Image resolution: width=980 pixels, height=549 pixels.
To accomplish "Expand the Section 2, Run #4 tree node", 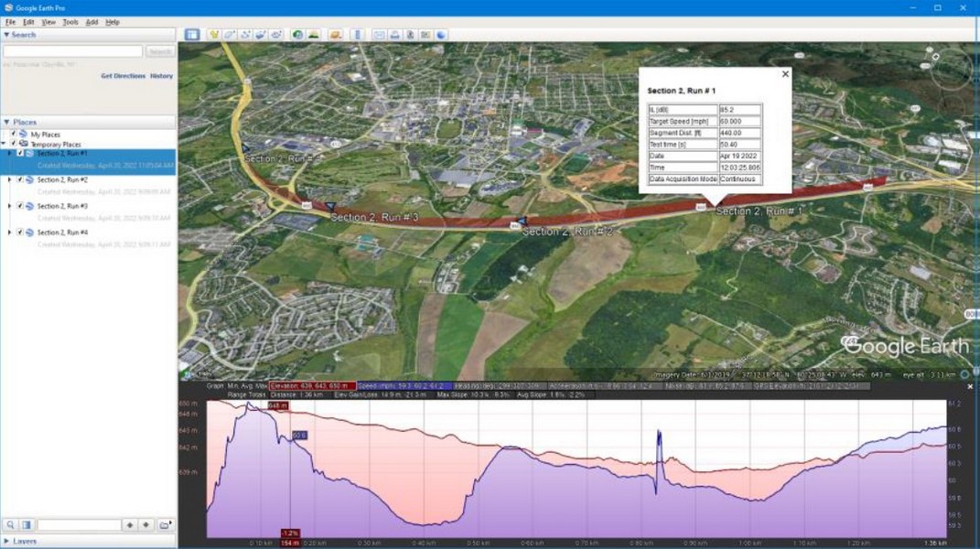I will point(9,232).
